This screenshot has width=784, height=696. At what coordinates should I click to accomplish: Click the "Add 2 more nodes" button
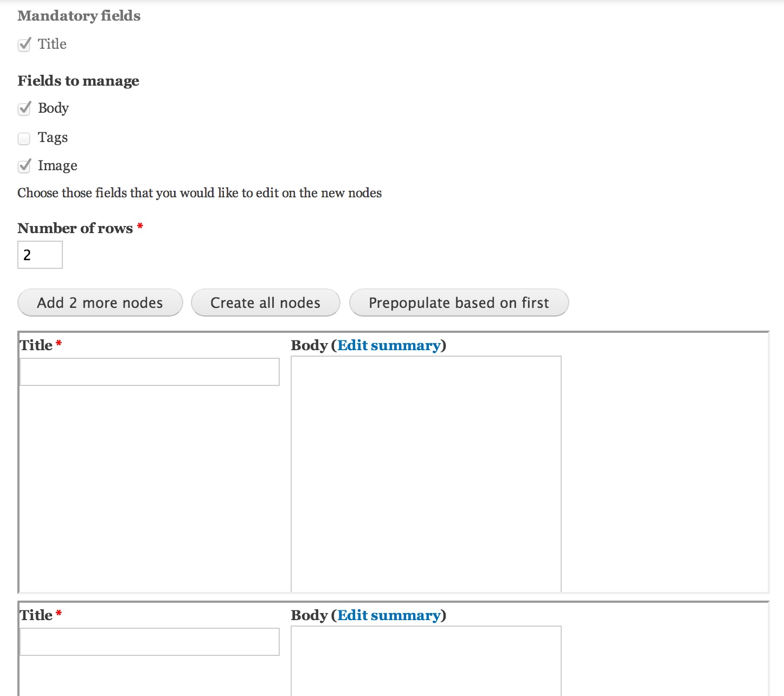click(x=100, y=302)
